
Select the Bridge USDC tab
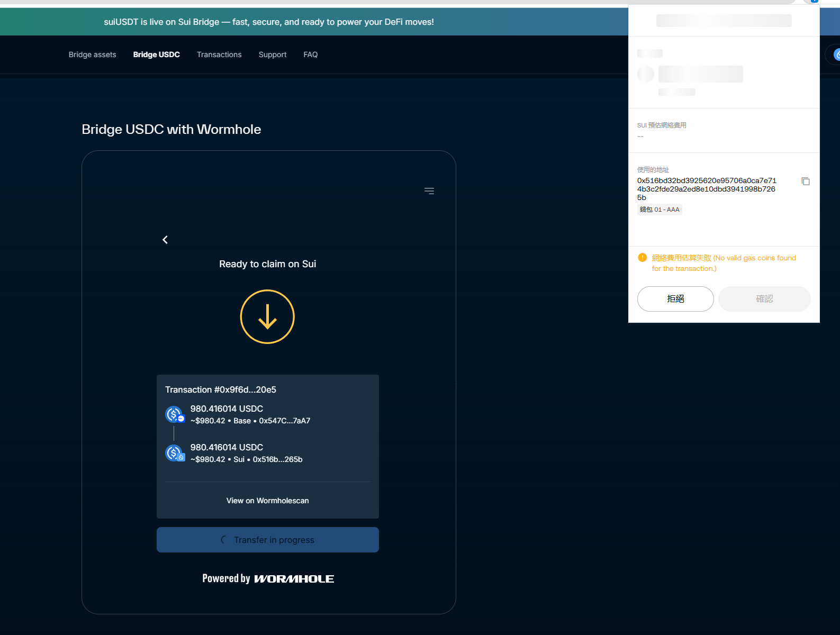(156, 55)
